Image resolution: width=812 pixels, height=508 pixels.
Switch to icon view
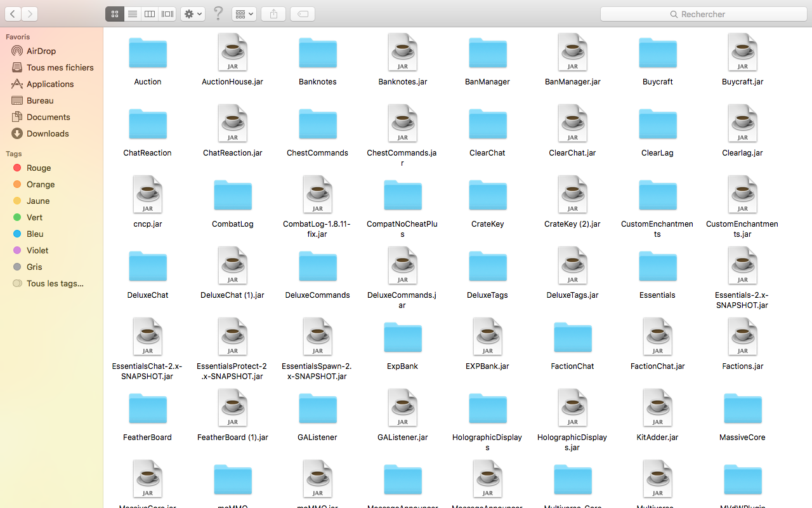[115, 14]
